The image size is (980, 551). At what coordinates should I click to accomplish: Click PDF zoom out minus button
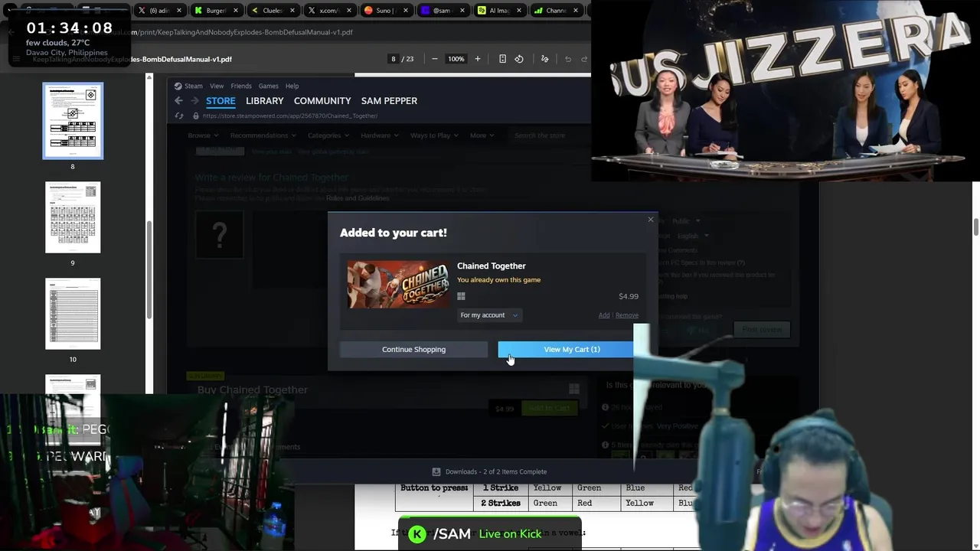435,59
